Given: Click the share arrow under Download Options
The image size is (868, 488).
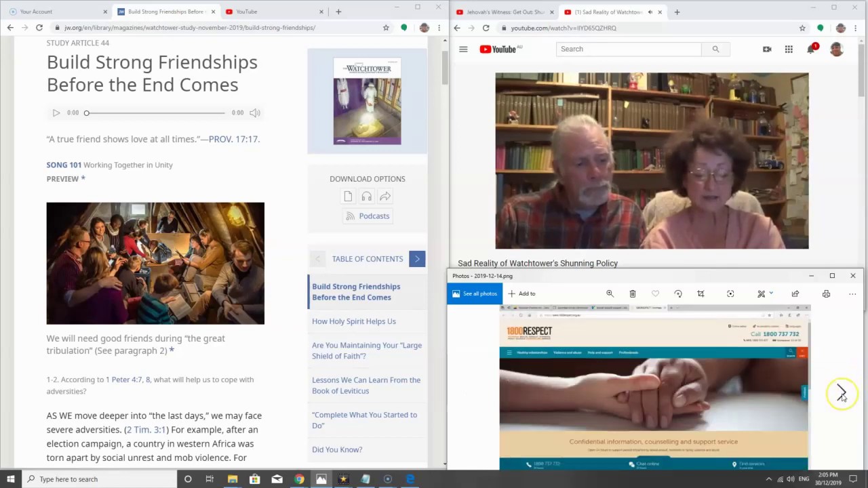Looking at the screenshot, I should click(x=385, y=197).
